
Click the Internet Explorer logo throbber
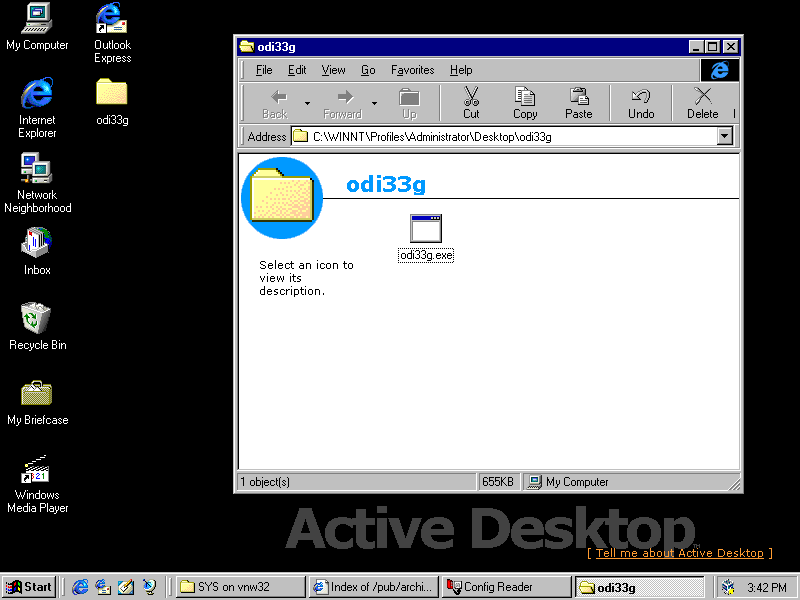(719, 70)
